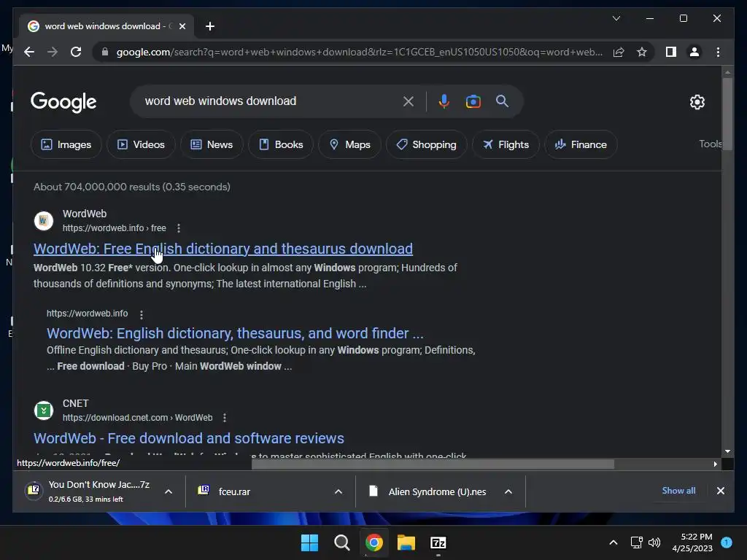The image size is (747, 560).
Task: Click the vertical scrollbar thumb
Action: 727,113
